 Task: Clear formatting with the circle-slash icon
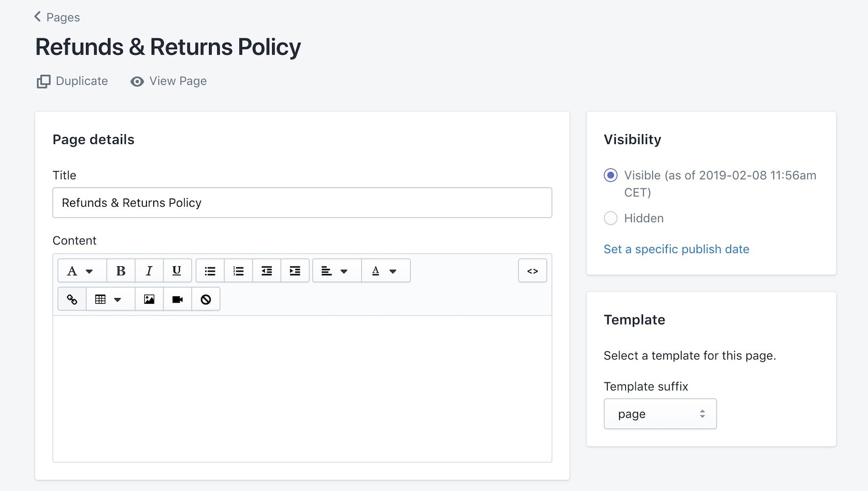point(206,299)
